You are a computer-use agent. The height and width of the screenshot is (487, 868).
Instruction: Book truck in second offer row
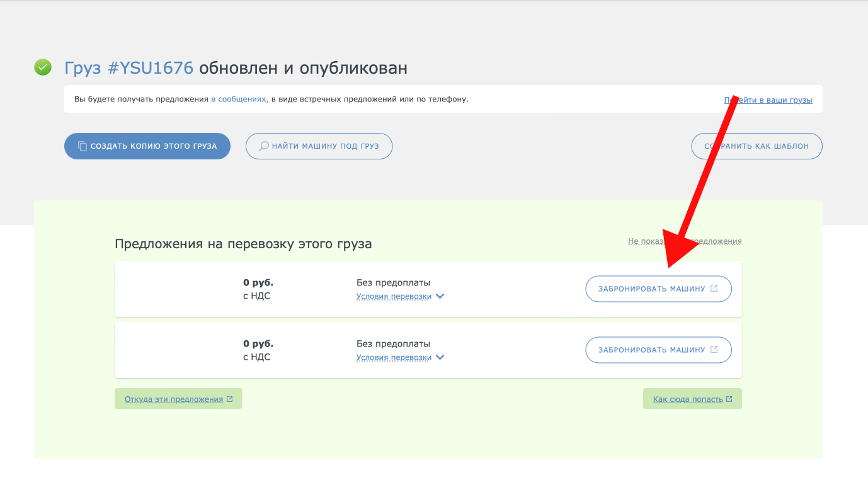pos(658,350)
